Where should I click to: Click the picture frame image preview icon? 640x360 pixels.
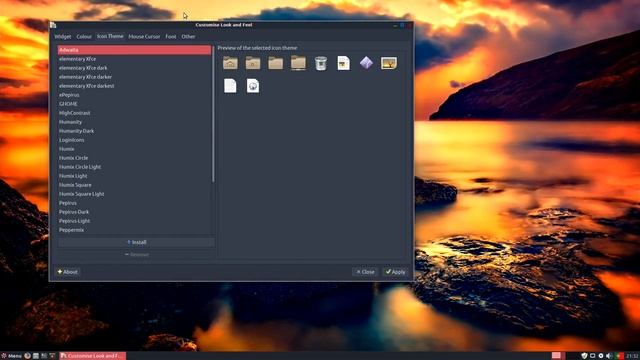tap(389, 63)
